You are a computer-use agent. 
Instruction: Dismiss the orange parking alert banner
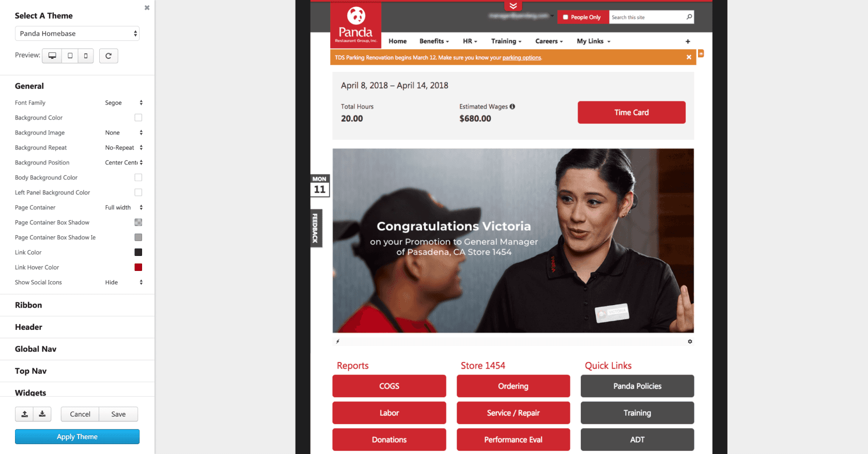[x=689, y=57]
